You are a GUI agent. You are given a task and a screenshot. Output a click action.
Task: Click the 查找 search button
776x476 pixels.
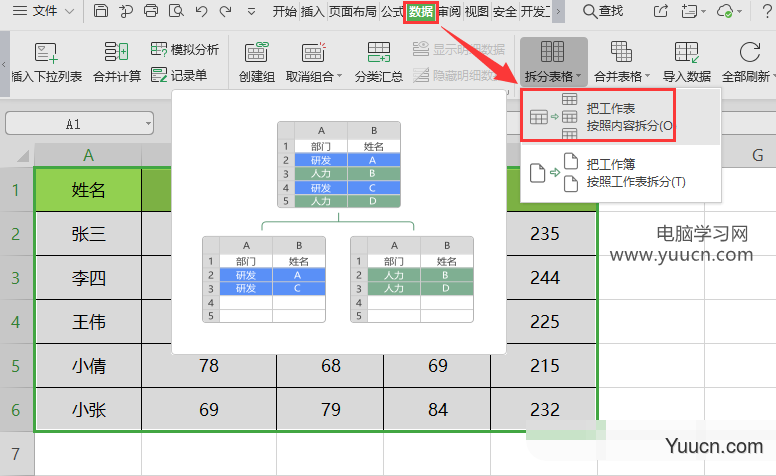coord(603,11)
